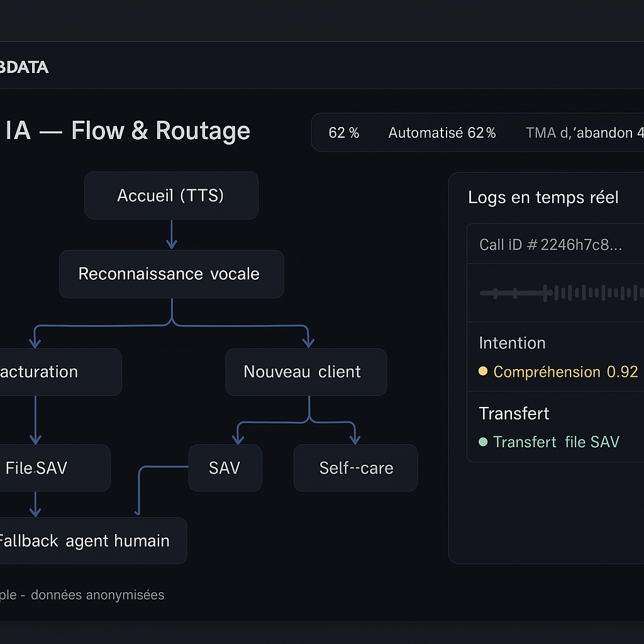Click the 62 % stat in header bar
The height and width of the screenshot is (644, 644).
(344, 133)
